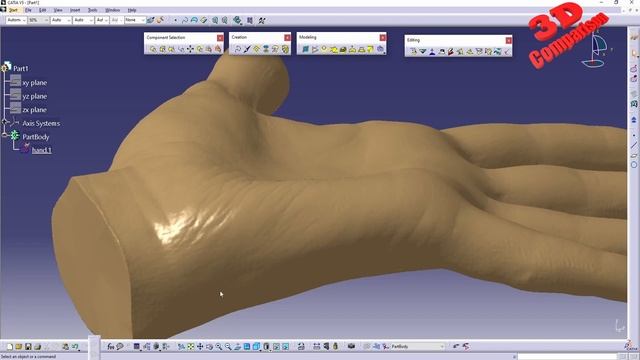Click the black pen icon in Creation toolbar
This screenshot has width=640, height=360.
click(247, 49)
